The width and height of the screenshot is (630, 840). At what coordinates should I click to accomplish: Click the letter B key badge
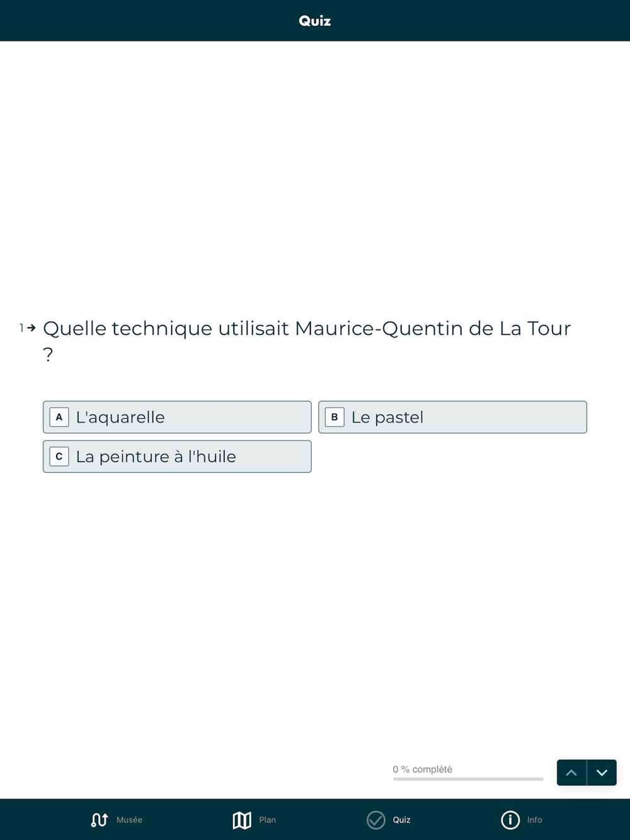coord(335,417)
